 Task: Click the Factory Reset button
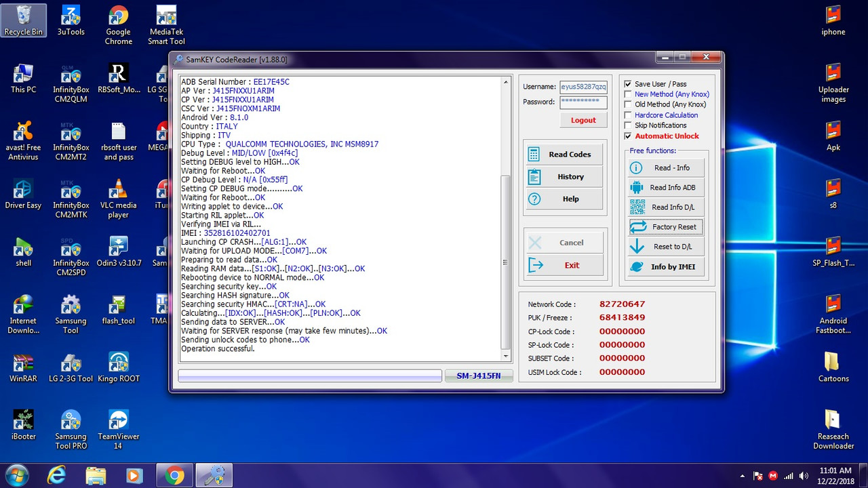point(666,227)
